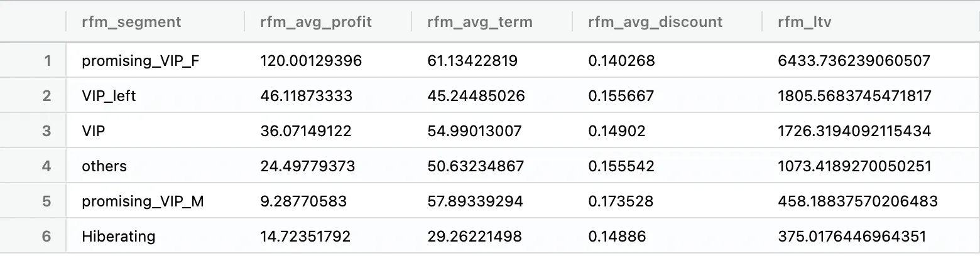This screenshot has width=980, height=256.
Task: Click the 6433.736239060507 LTV cell
Action: point(854,61)
